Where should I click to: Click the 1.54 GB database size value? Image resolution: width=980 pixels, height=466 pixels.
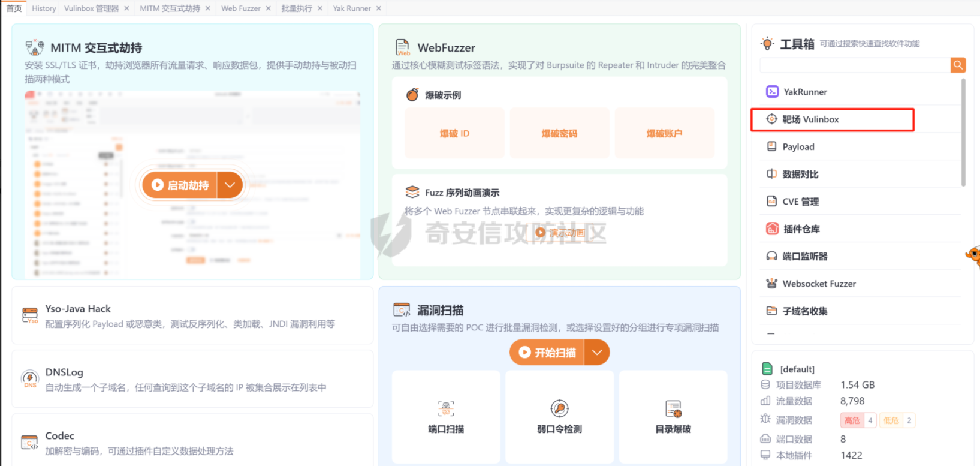858,385
